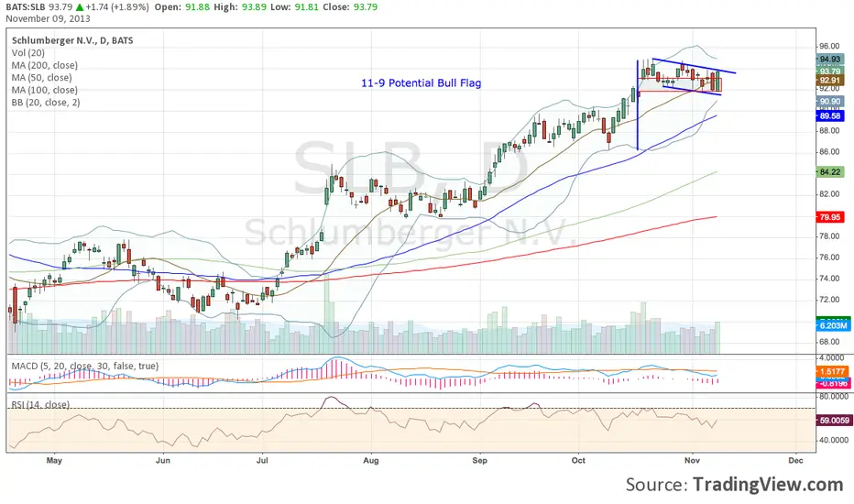Viewport: 854px width, 504px height.
Task: Click the Aug label on time axis
Action: click(x=371, y=460)
